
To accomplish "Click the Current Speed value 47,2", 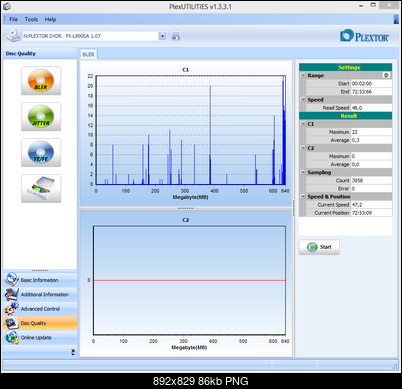I will click(x=371, y=205).
